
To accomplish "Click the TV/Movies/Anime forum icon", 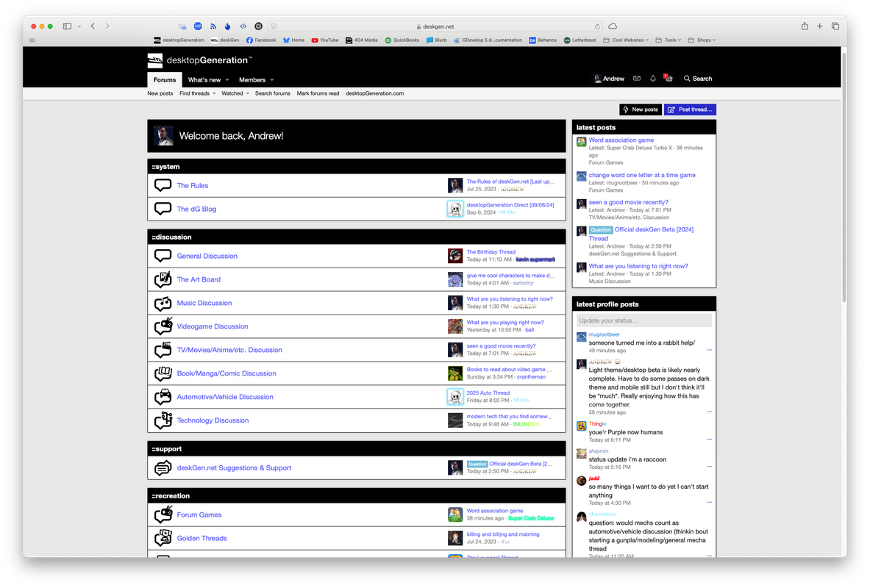I will click(x=163, y=350).
